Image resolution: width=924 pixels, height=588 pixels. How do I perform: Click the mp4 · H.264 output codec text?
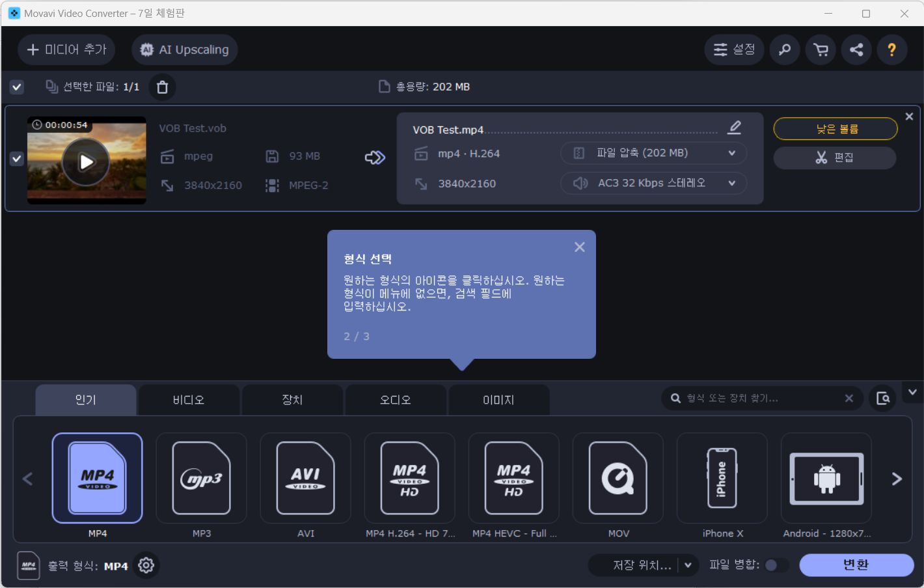click(x=469, y=154)
